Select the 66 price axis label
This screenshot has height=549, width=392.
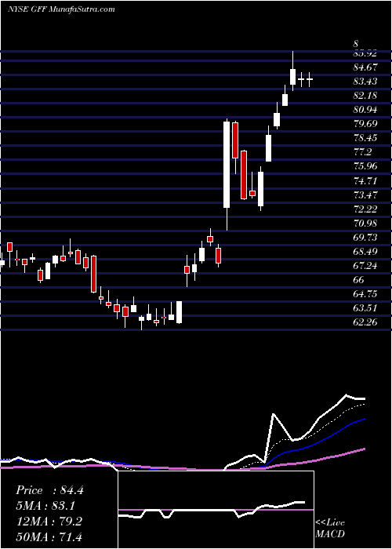click(x=359, y=280)
